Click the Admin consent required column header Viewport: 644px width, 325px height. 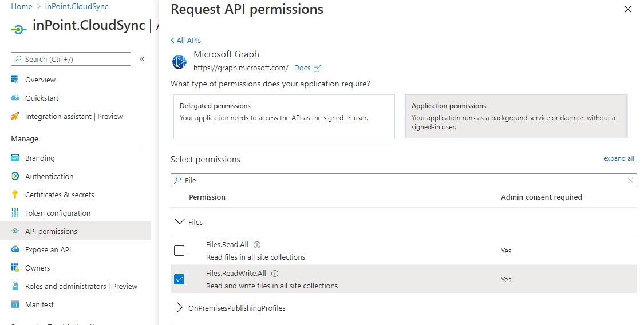click(x=542, y=197)
